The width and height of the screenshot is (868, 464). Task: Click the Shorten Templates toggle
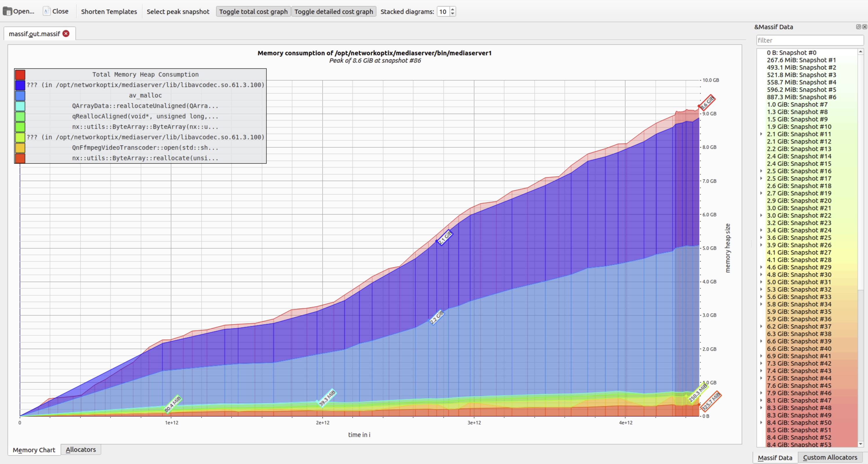click(109, 11)
